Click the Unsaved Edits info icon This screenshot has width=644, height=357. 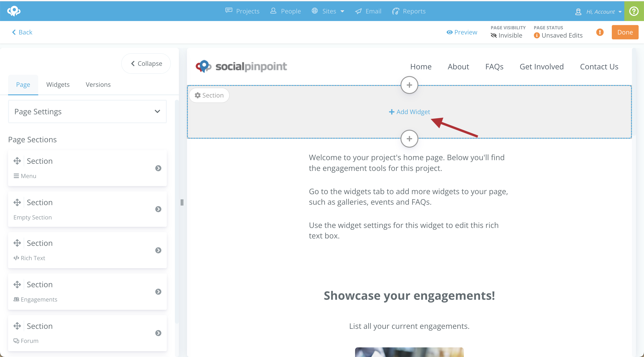[x=536, y=36]
